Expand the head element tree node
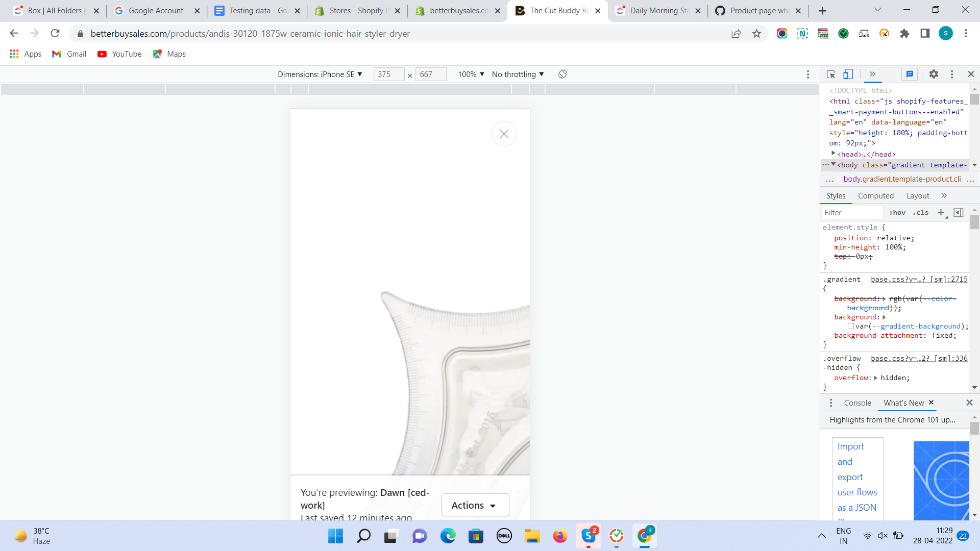The image size is (980, 551). point(833,154)
